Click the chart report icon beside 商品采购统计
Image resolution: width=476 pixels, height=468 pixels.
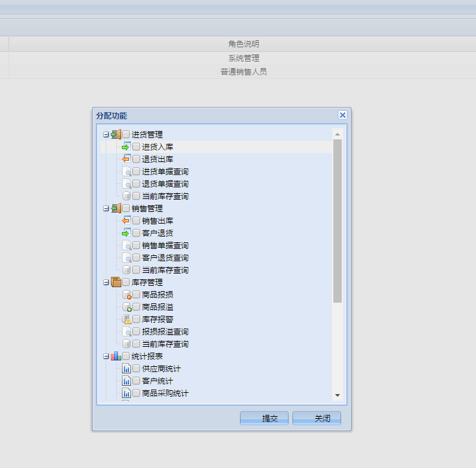[x=126, y=393]
